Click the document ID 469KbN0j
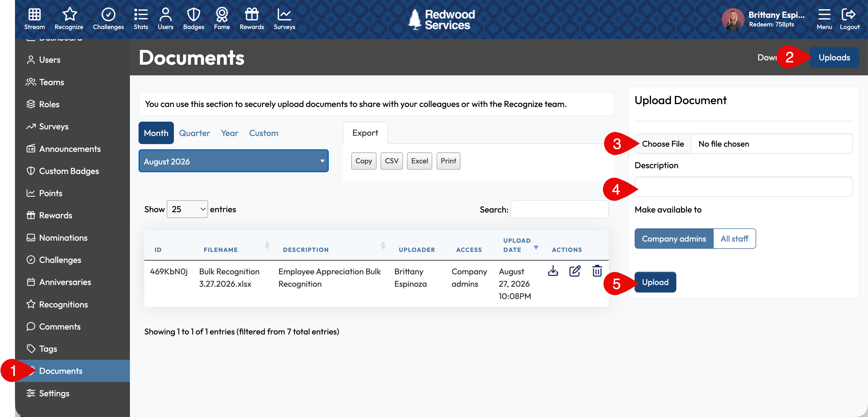 [168, 271]
